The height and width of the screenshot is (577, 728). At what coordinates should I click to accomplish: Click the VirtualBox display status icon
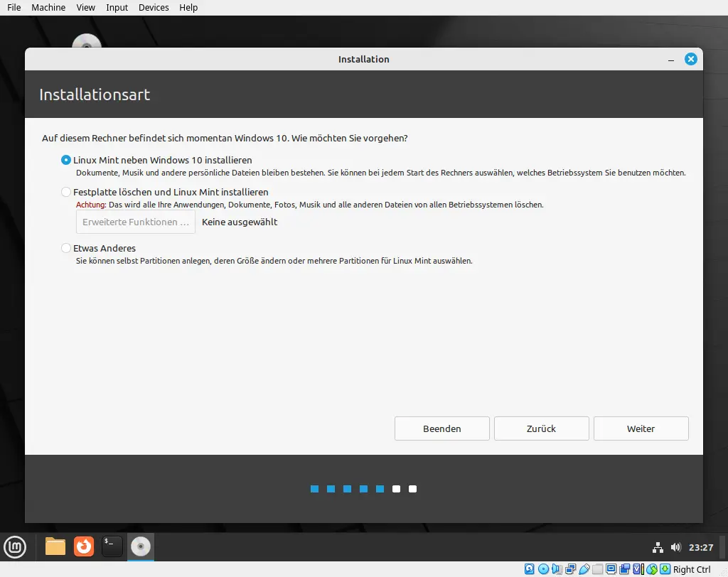click(x=611, y=569)
